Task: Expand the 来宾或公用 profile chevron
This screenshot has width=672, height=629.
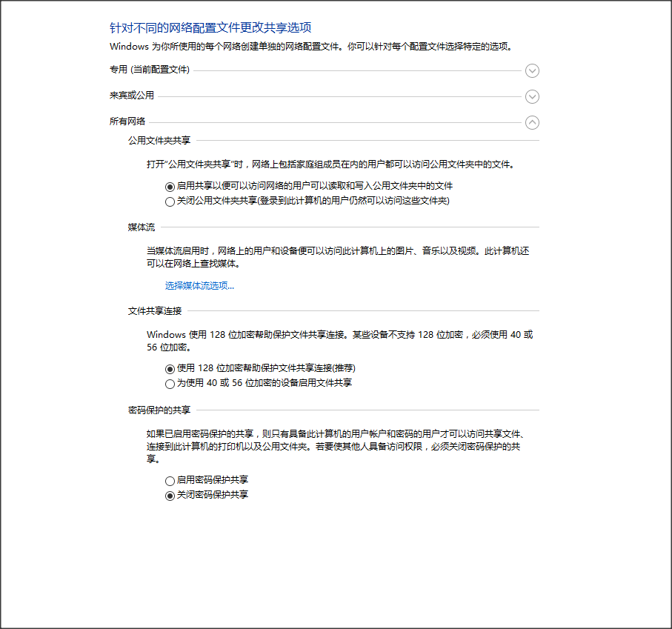Action: tap(532, 97)
